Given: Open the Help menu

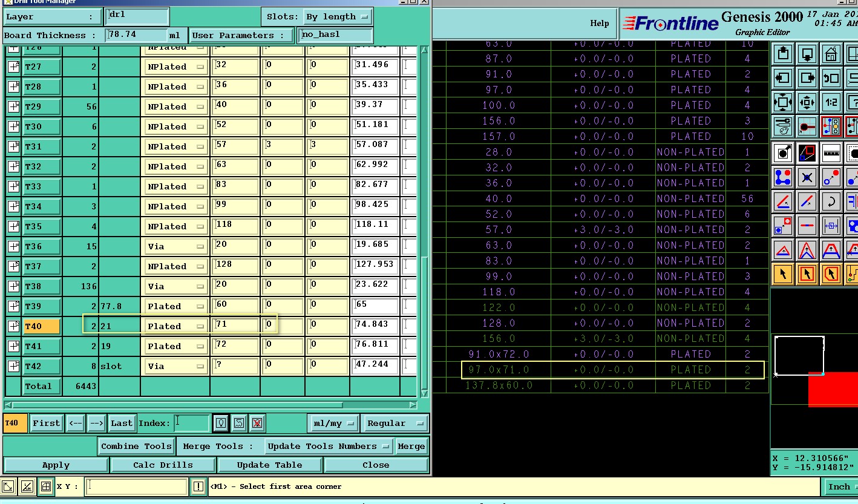Looking at the screenshot, I should pos(599,23).
